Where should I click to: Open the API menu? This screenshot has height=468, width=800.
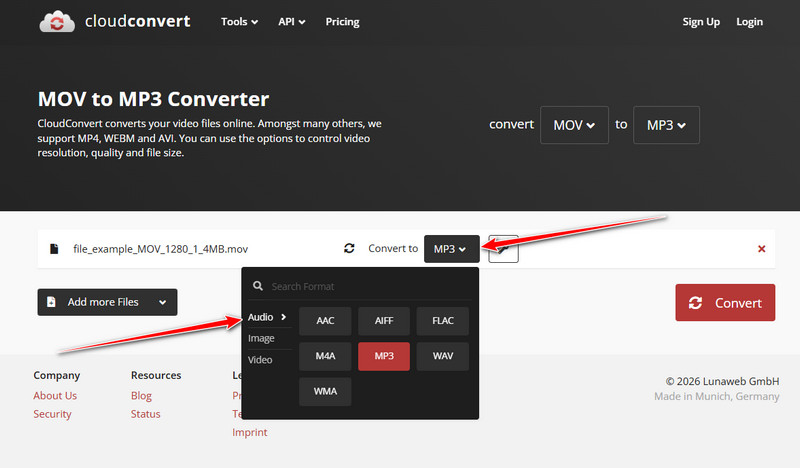(x=291, y=22)
